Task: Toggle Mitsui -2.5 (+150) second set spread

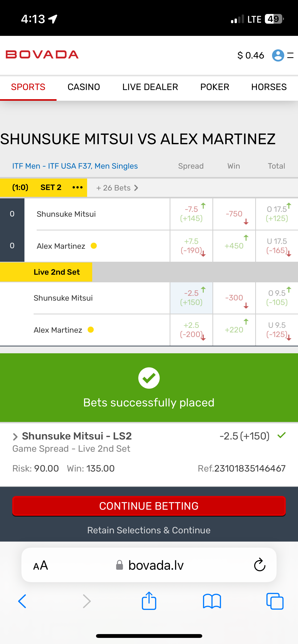Action: tap(191, 298)
